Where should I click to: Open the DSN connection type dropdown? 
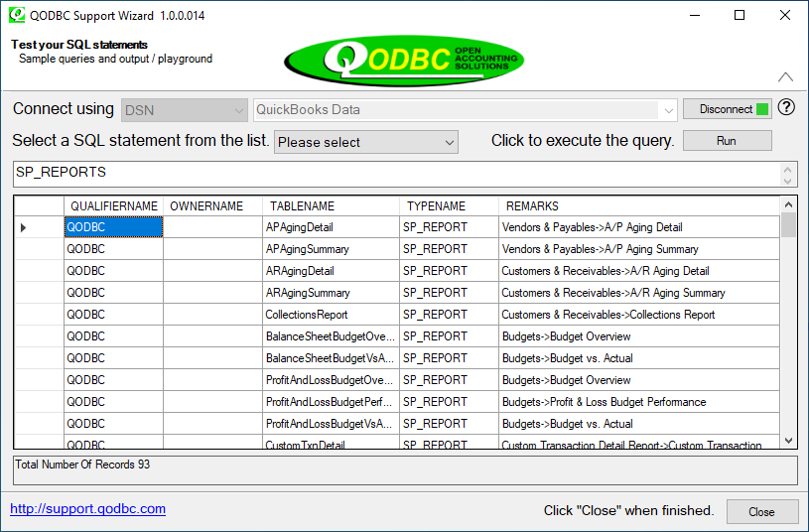pos(184,110)
